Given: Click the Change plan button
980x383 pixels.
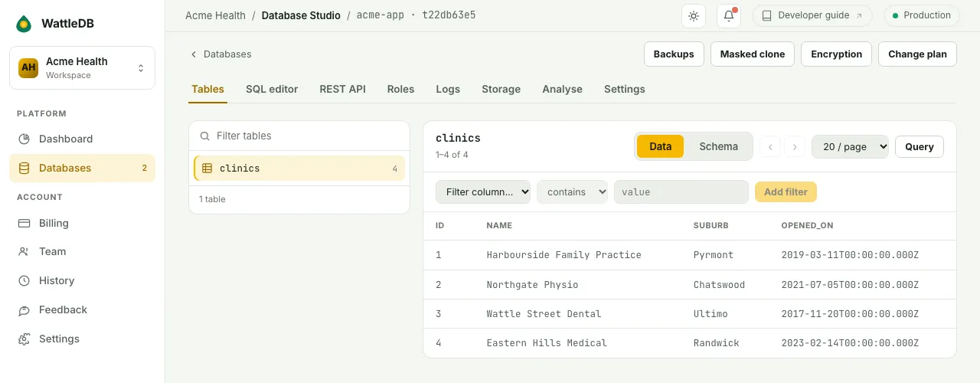Looking at the screenshot, I should pos(917,54).
